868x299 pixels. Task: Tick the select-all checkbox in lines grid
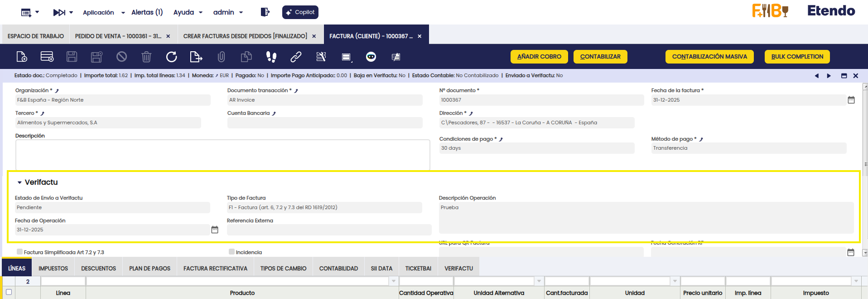[9, 292]
